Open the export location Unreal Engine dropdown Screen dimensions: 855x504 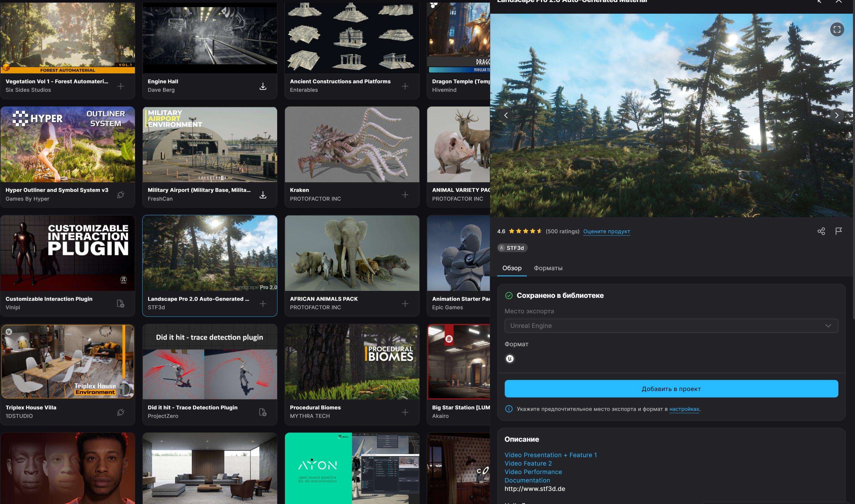tap(671, 326)
